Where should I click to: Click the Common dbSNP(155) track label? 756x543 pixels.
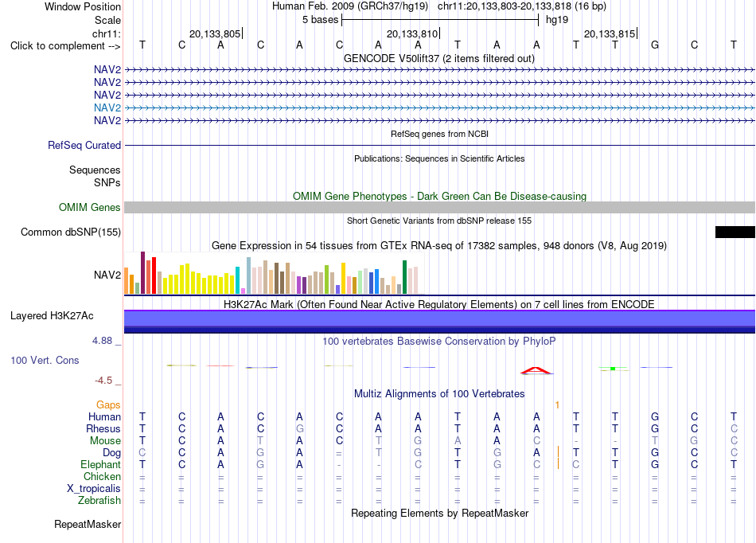point(71,232)
